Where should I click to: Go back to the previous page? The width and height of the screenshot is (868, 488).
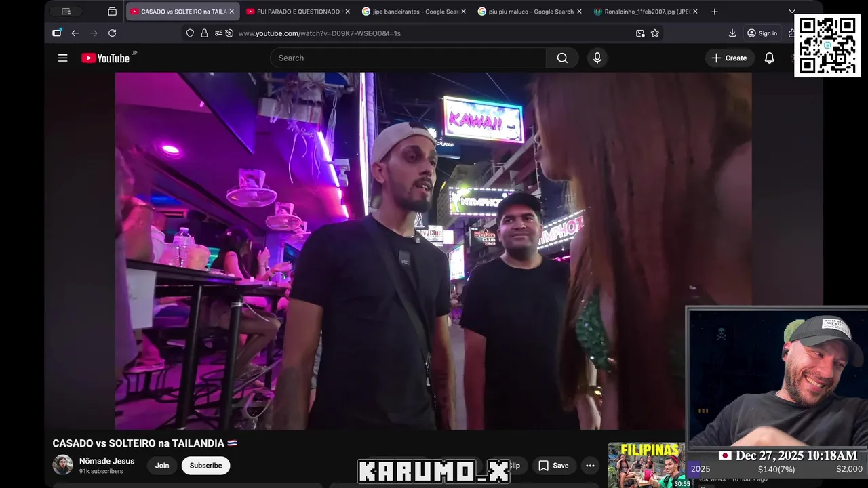pos(75,33)
